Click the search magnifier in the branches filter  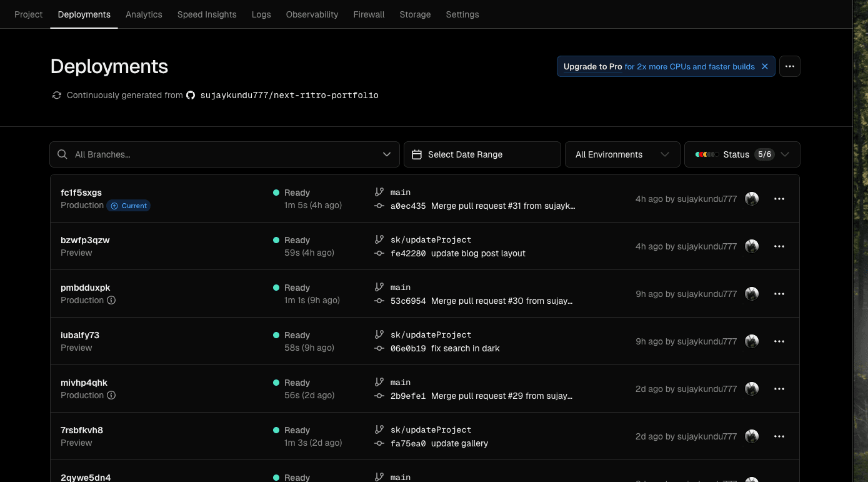tap(62, 154)
